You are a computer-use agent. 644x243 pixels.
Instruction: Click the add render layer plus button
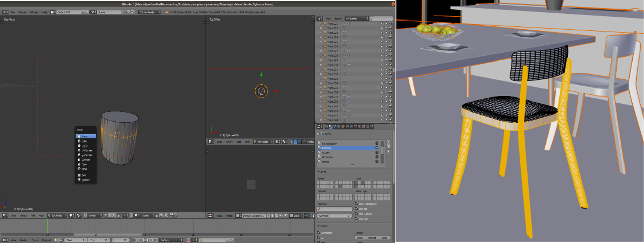(x=389, y=142)
